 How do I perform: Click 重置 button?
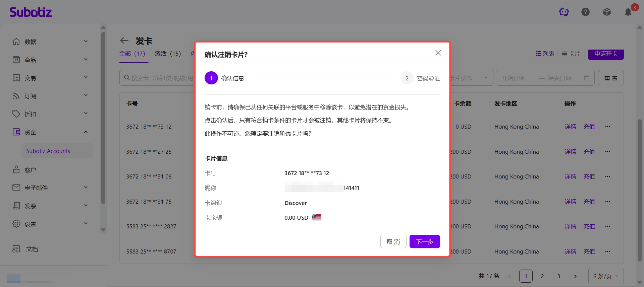(x=611, y=78)
